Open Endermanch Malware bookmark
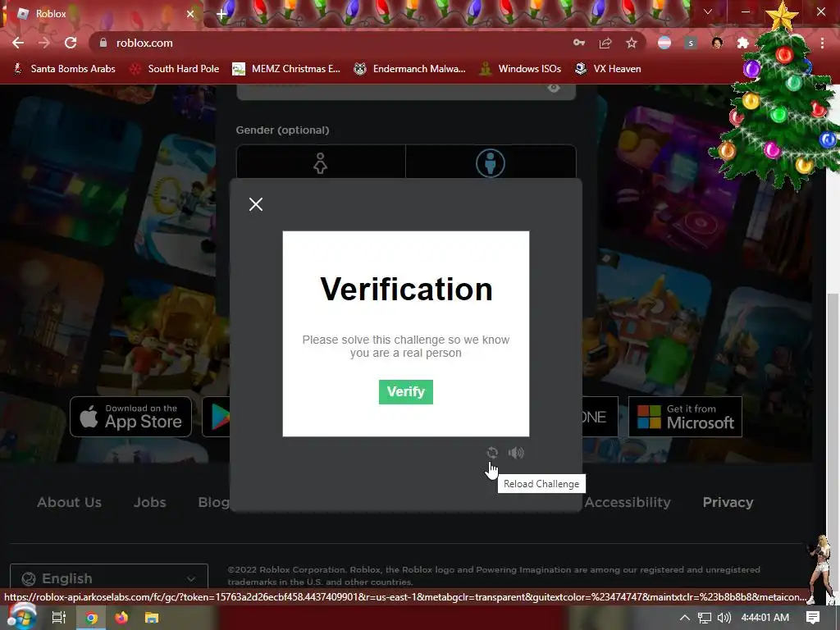Viewport: 840px width, 630px height. pyautogui.click(x=410, y=69)
